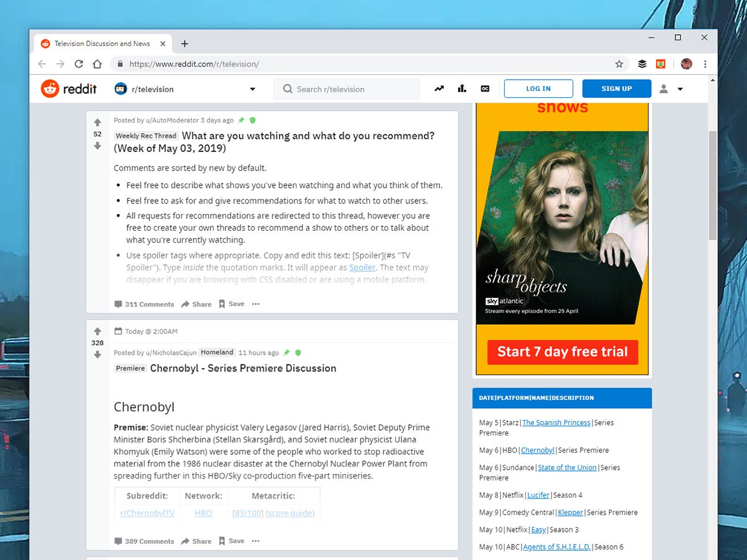Click the Original Content OC icon
The width and height of the screenshot is (747, 560).
(x=485, y=89)
